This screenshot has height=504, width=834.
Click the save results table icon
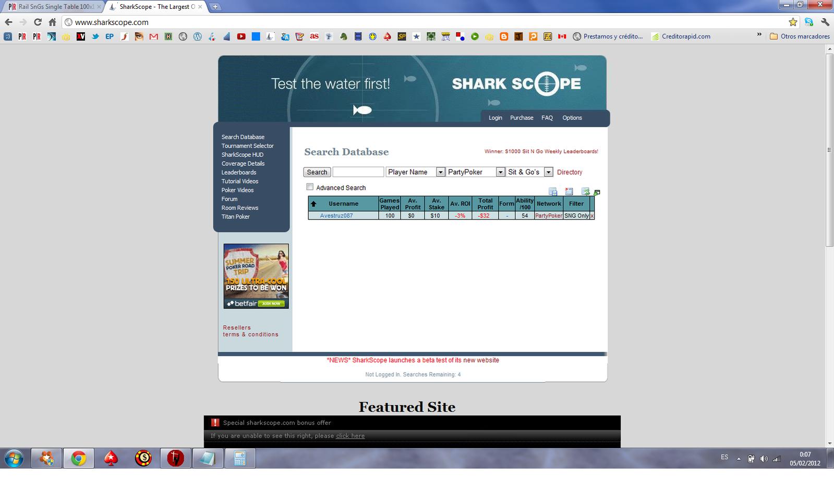[x=553, y=192]
